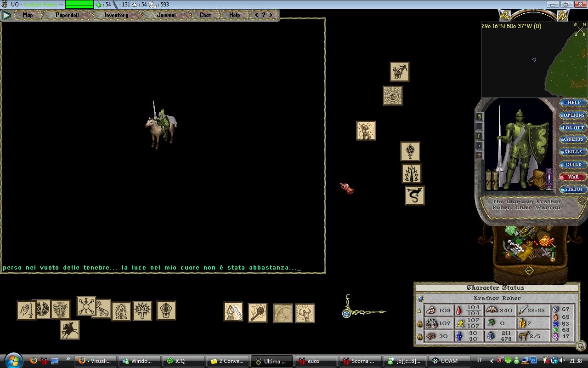This screenshot has width=588, height=368.
Task: Open the QUESTS button
Action: (x=573, y=139)
